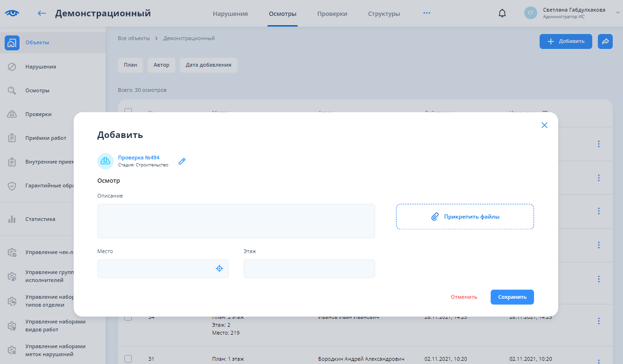
Task: Open the notifications bell
Action: [x=502, y=14]
